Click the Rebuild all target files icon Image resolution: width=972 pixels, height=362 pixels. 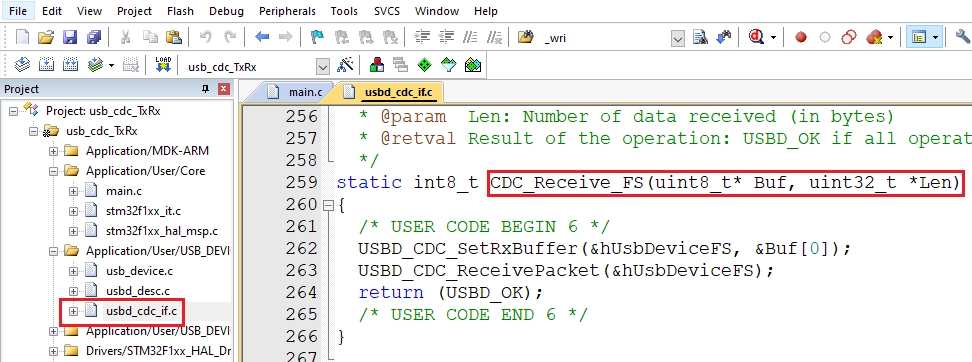(70, 65)
